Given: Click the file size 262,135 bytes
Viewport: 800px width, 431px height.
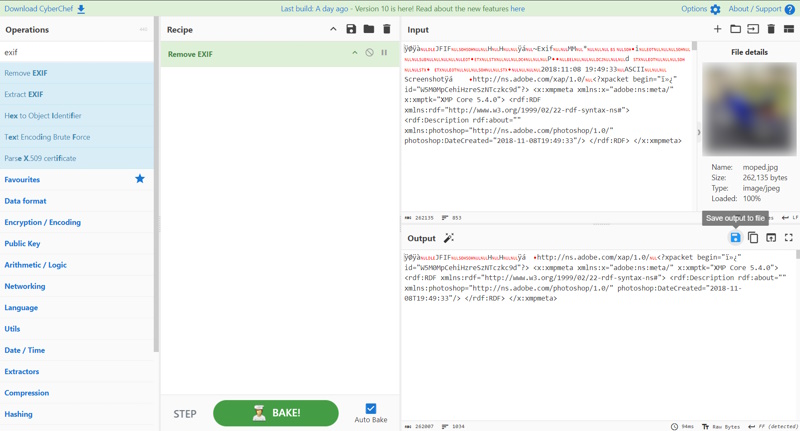Looking at the screenshot, I should [765, 178].
